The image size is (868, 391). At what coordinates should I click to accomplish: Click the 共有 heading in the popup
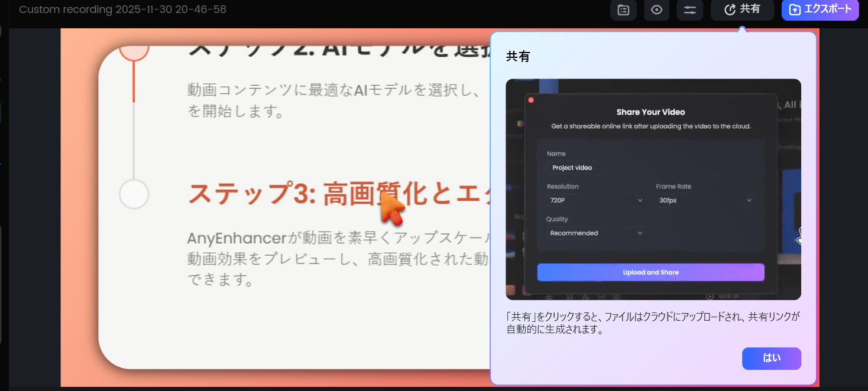coord(518,57)
